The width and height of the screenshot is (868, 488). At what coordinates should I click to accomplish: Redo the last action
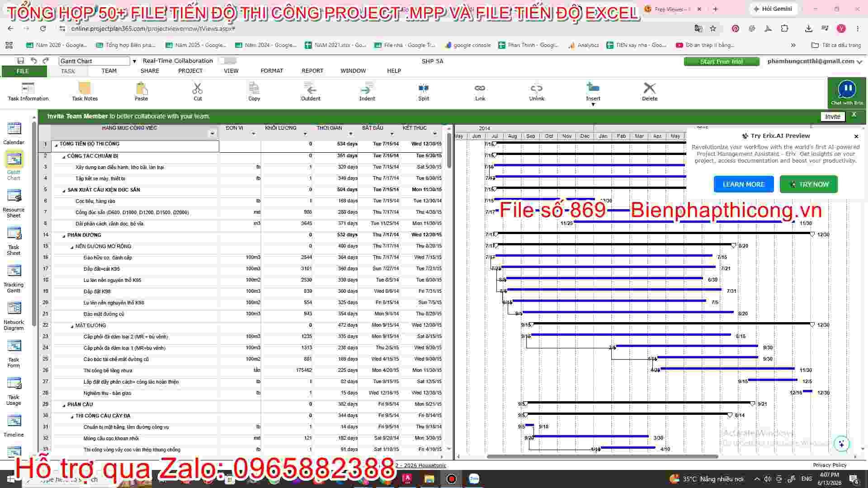click(46, 61)
